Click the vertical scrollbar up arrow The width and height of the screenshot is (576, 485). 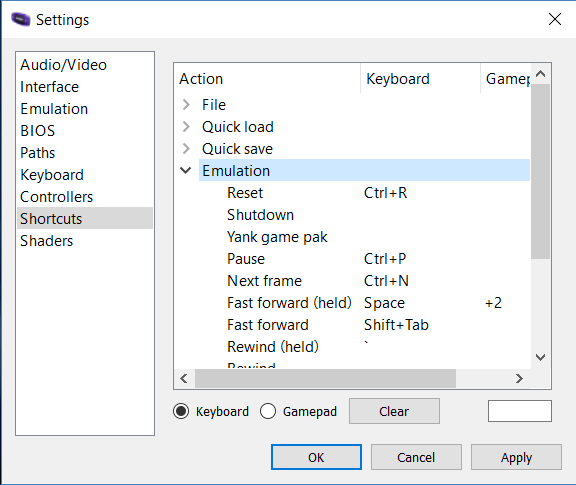540,74
